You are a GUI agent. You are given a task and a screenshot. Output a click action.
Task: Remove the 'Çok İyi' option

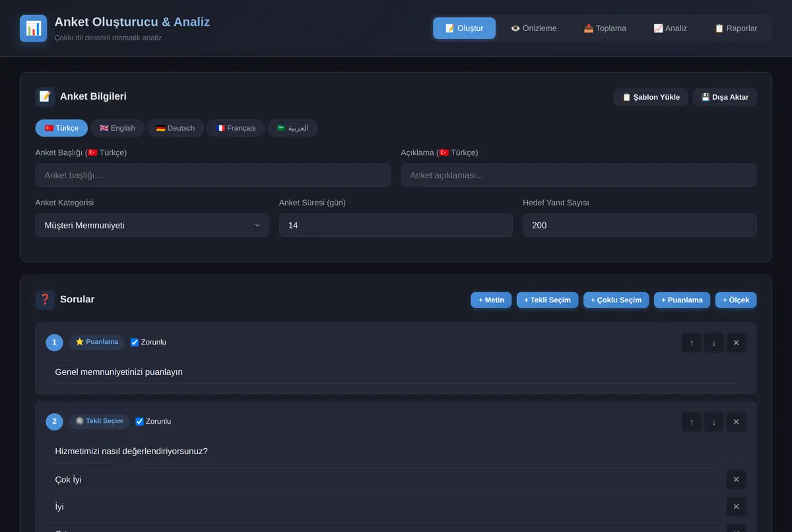[x=737, y=480]
